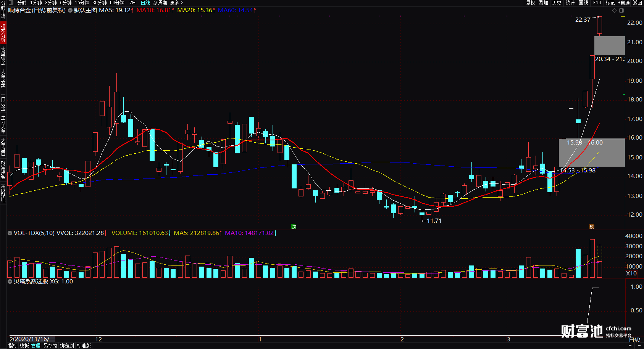The image size is (644, 349).
Task: Select the 30分钟 period
Action: coord(100,3)
